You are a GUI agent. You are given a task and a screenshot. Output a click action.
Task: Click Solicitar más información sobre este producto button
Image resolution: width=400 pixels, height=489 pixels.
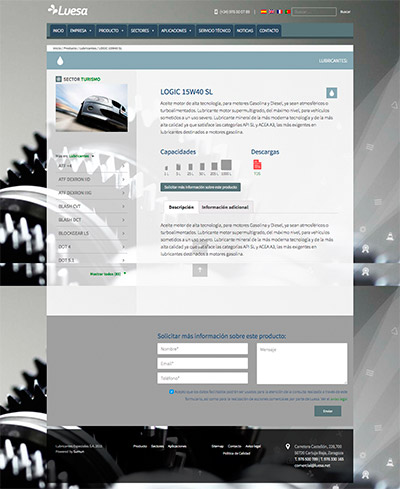pyautogui.click(x=200, y=187)
